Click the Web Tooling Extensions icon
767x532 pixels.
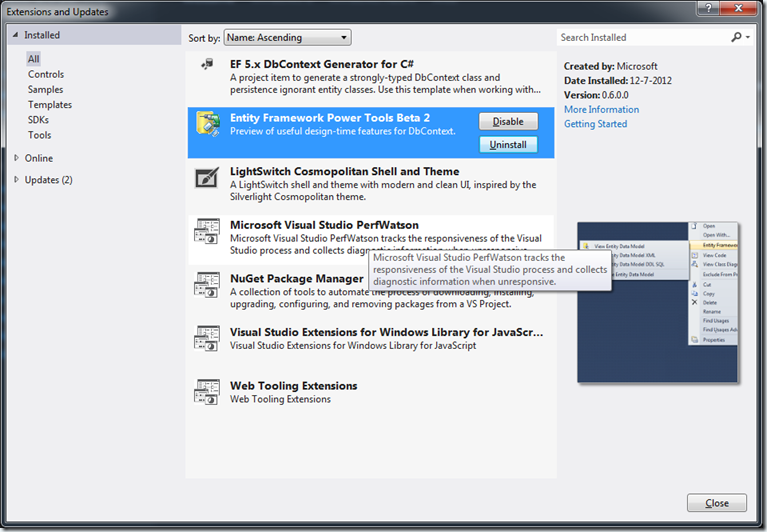click(207, 392)
